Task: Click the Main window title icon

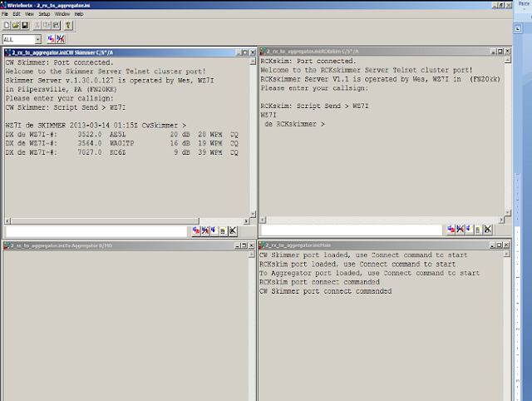Action: pos(262,245)
